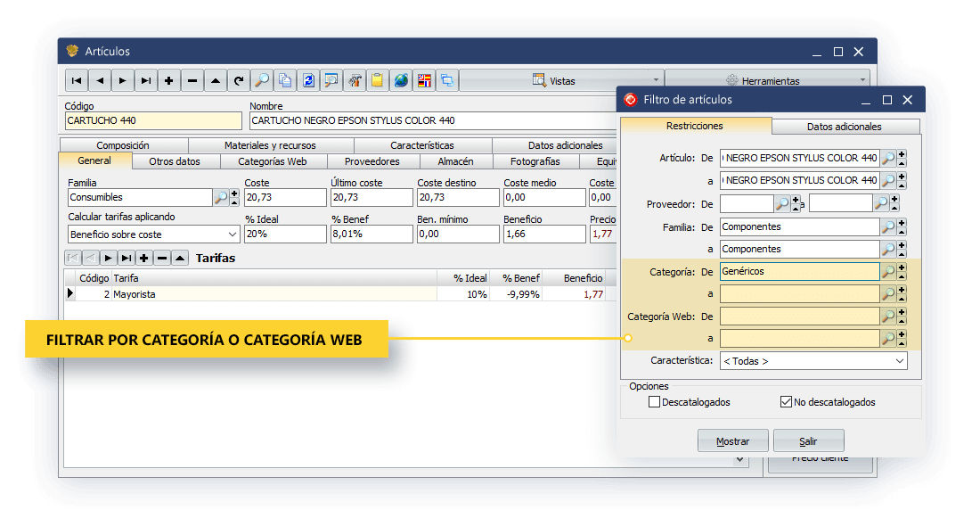Click the flags language toolbar icon
This screenshot has height=510, width=980.
[424, 80]
